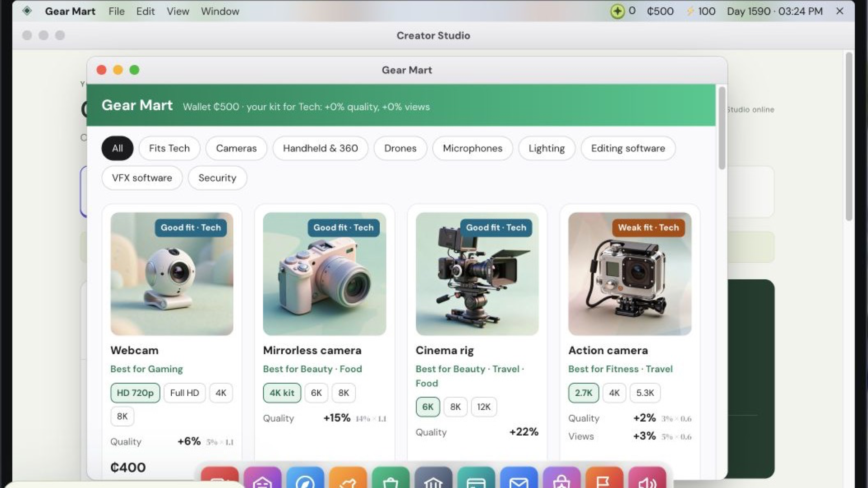Image resolution: width=868 pixels, height=488 pixels.
Task: Select HD 720p option for Webcam
Action: point(135,393)
